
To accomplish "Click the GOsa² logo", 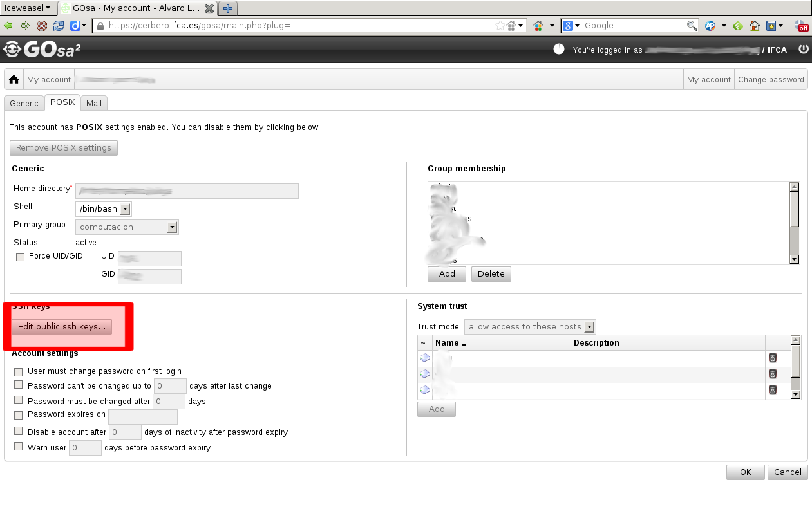I will (42, 50).
